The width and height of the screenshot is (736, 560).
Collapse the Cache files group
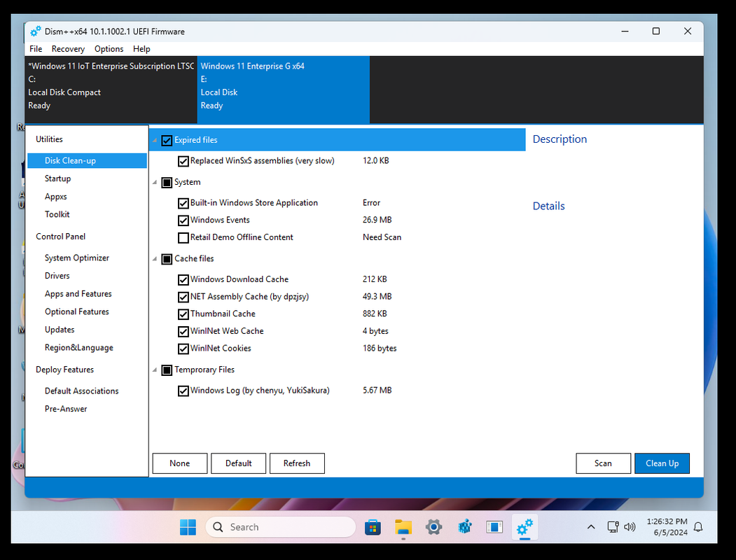(155, 259)
